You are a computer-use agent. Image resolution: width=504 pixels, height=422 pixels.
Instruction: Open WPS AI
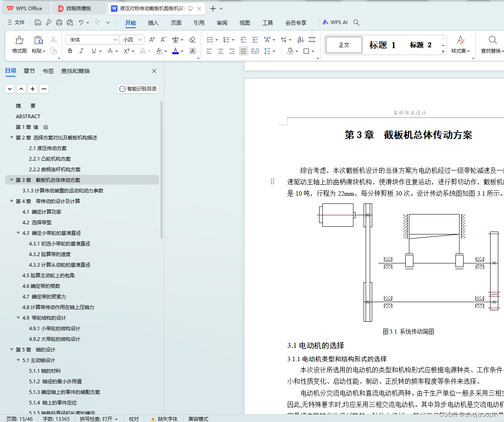pyautogui.click(x=335, y=22)
